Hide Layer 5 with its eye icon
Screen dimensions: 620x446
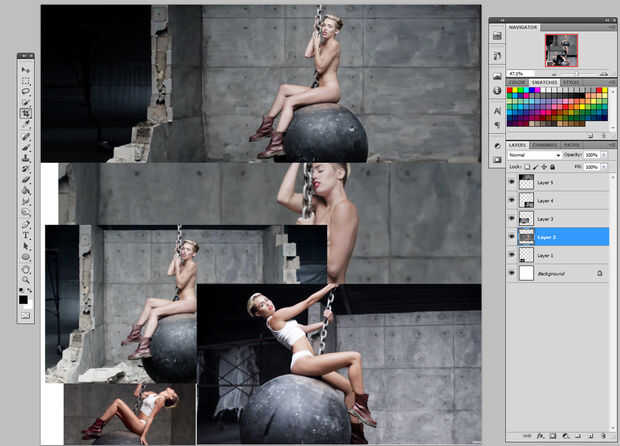(x=512, y=182)
